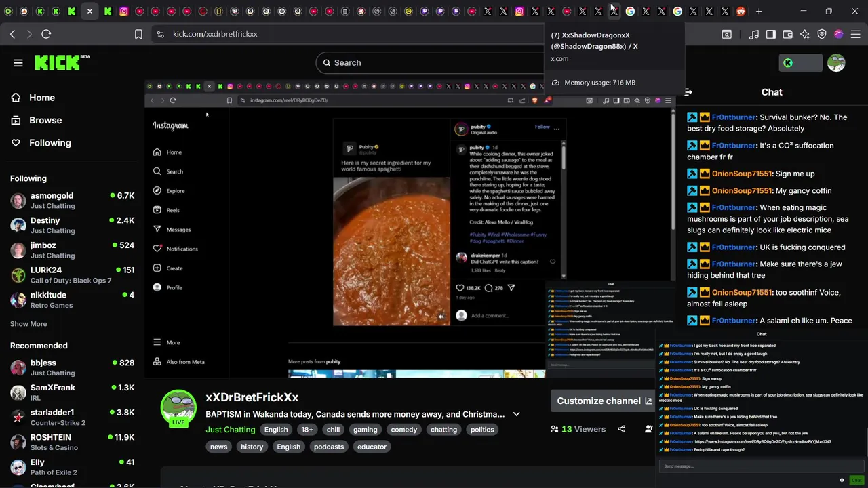Open the tab search icon in the toolbar
The height and width of the screenshot is (488, 868).
pos(726,34)
